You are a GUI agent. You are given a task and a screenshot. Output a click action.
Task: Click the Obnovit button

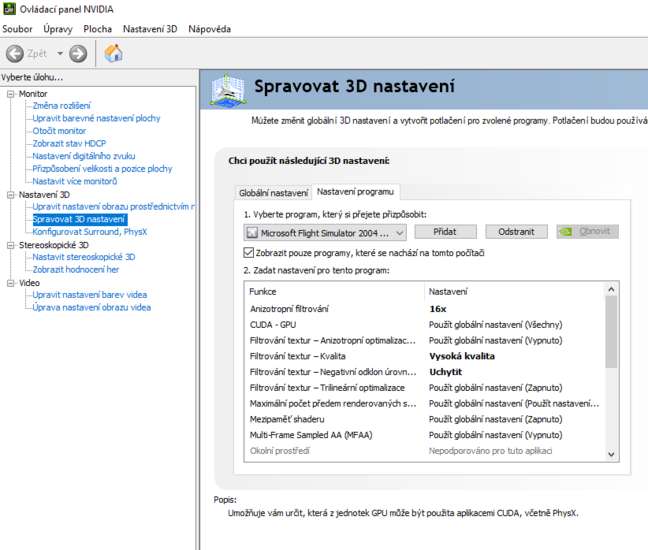point(587,232)
